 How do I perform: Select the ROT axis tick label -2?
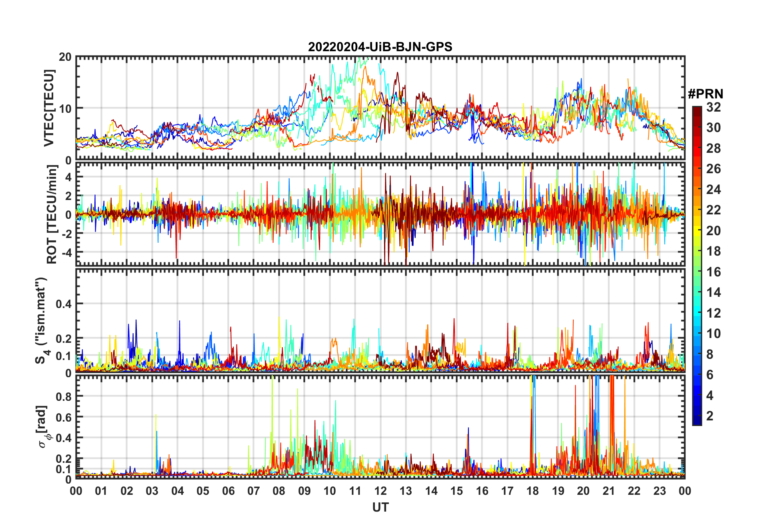tap(67, 234)
